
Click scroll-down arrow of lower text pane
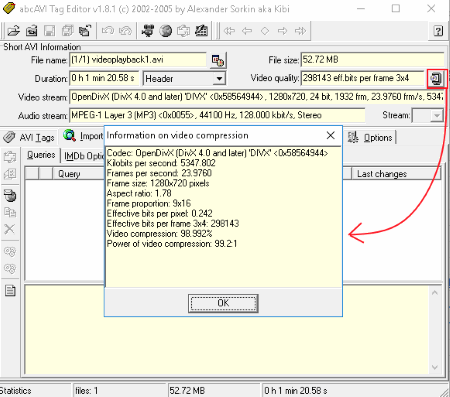435,367
